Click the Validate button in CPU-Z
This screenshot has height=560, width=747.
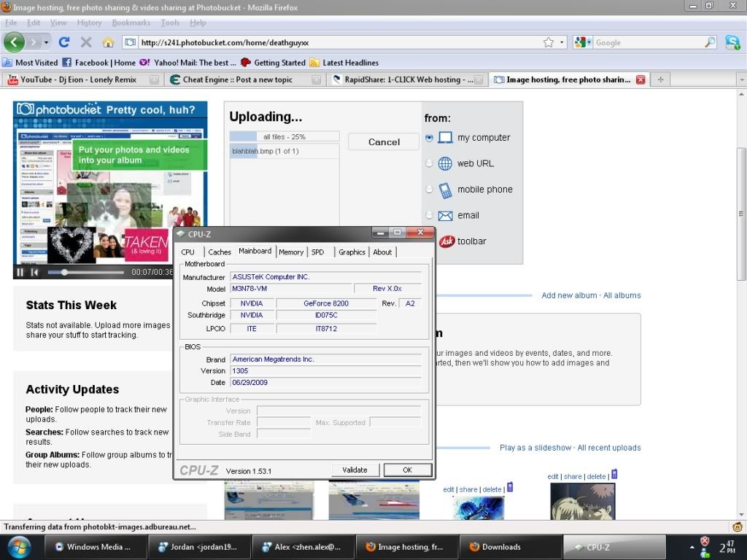[355, 470]
